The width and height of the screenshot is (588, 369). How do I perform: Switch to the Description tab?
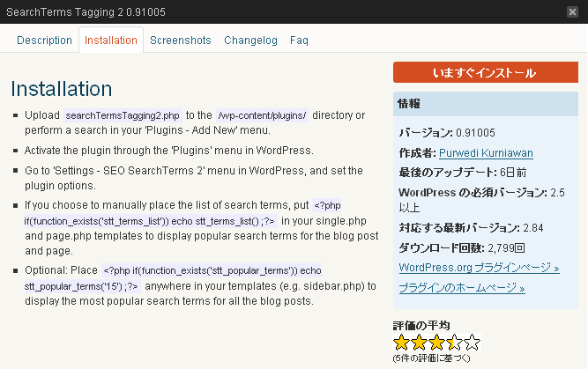[x=44, y=41]
